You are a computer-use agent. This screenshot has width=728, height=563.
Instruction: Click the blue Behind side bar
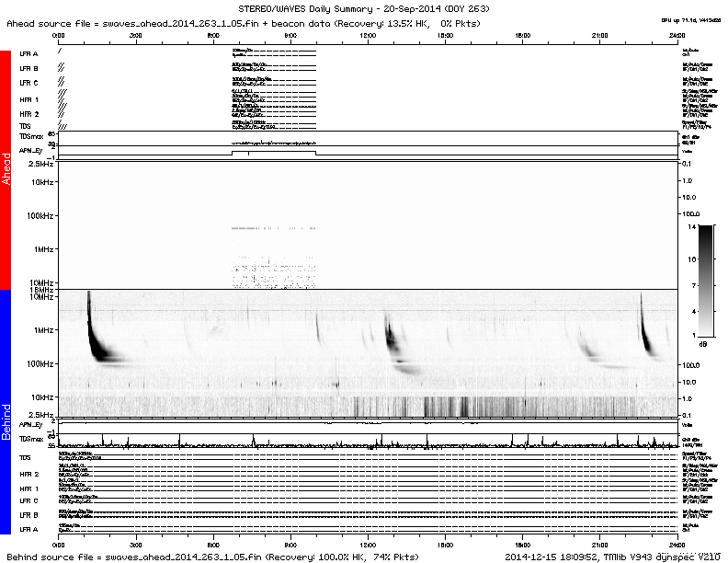point(6,411)
